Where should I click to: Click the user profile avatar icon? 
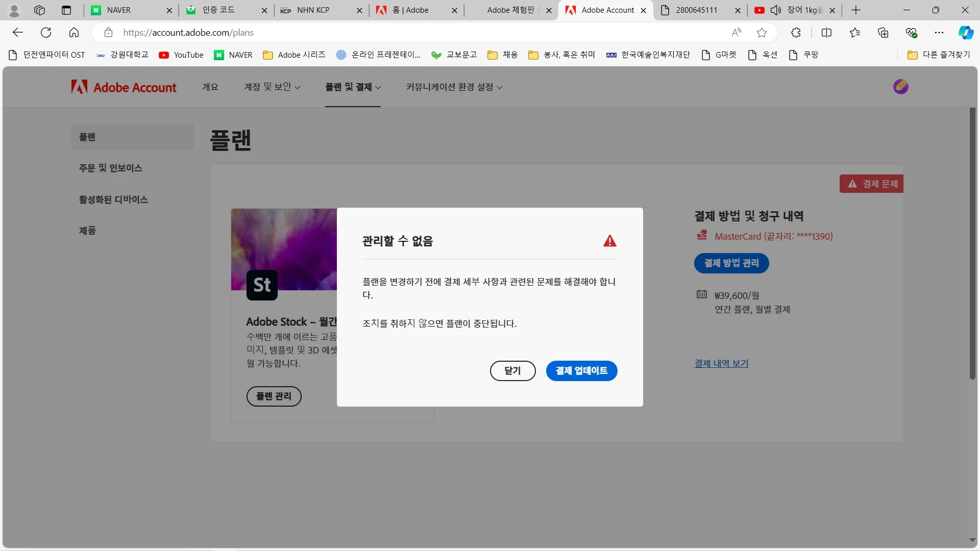tap(900, 87)
